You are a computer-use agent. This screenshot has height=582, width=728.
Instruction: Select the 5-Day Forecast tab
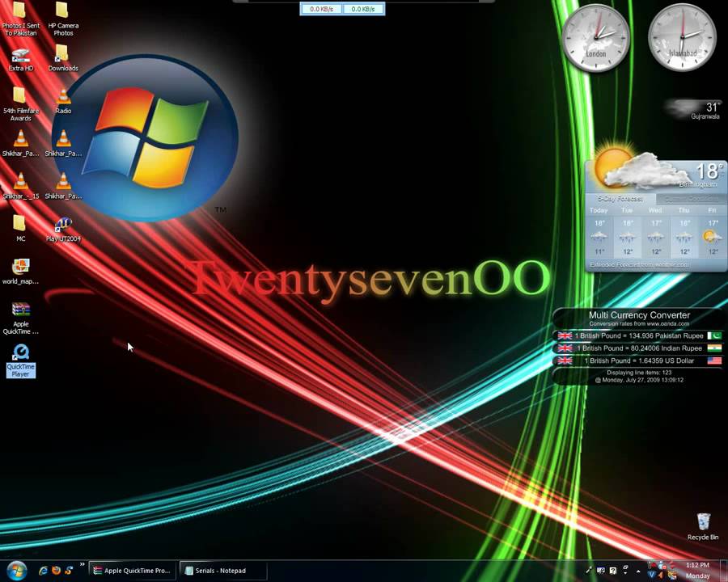[x=620, y=199]
